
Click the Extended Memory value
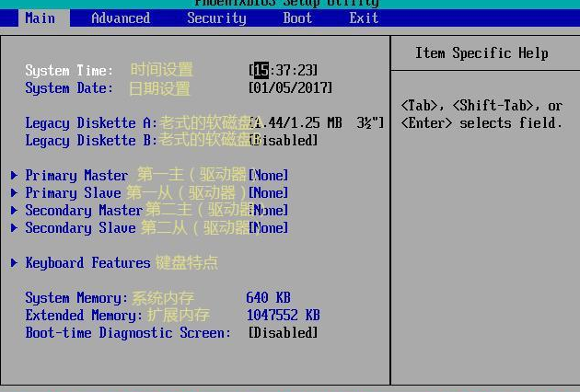pos(283,316)
